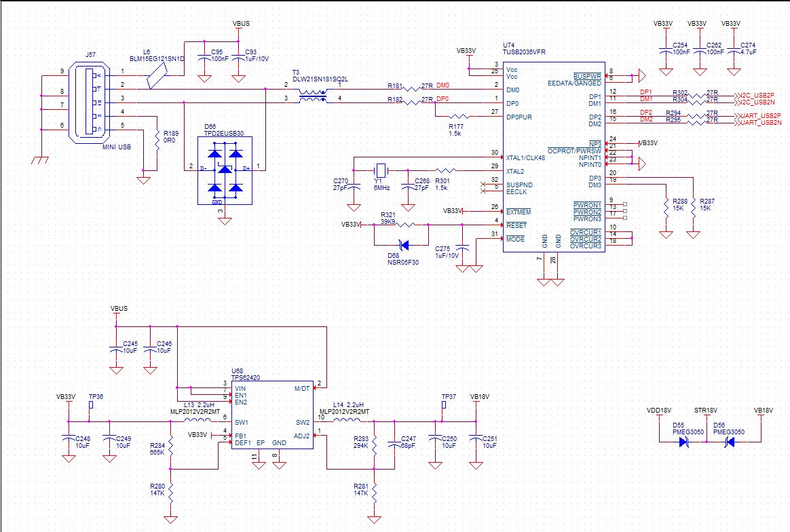Select the capacitor C275 symbol
790x532 pixels.
[x=462, y=248]
